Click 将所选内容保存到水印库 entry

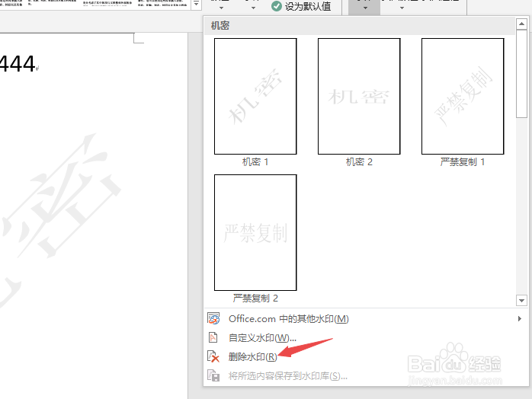pyautogui.click(x=365, y=375)
